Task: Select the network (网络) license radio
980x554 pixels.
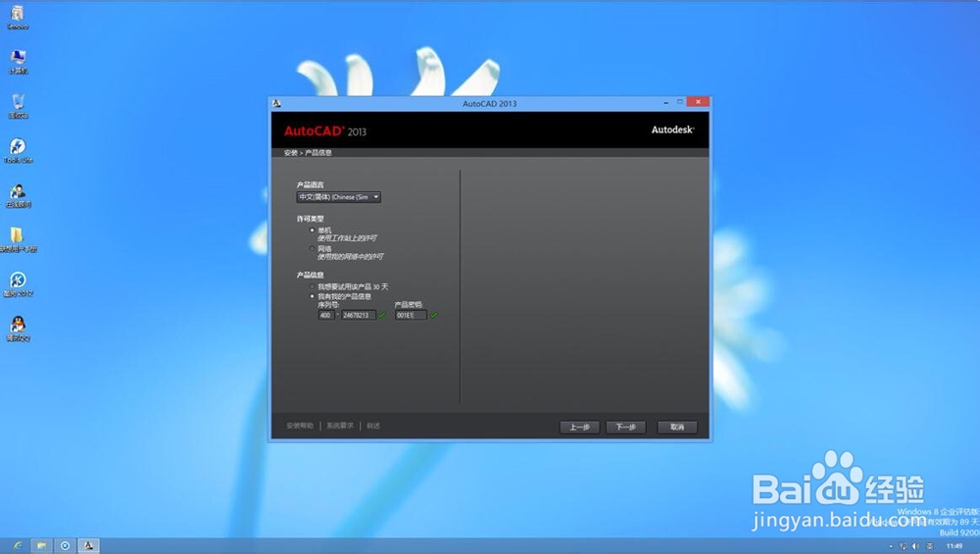Action: pos(312,248)
